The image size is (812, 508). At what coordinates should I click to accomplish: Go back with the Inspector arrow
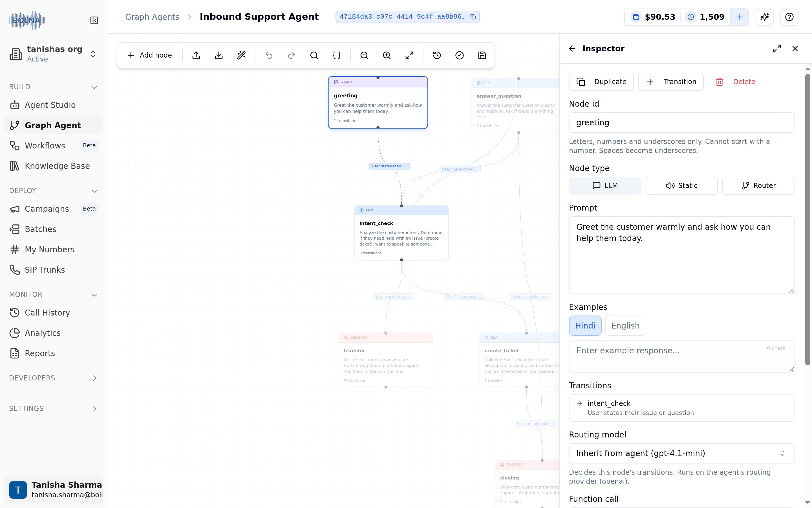(x=572, y=49)
